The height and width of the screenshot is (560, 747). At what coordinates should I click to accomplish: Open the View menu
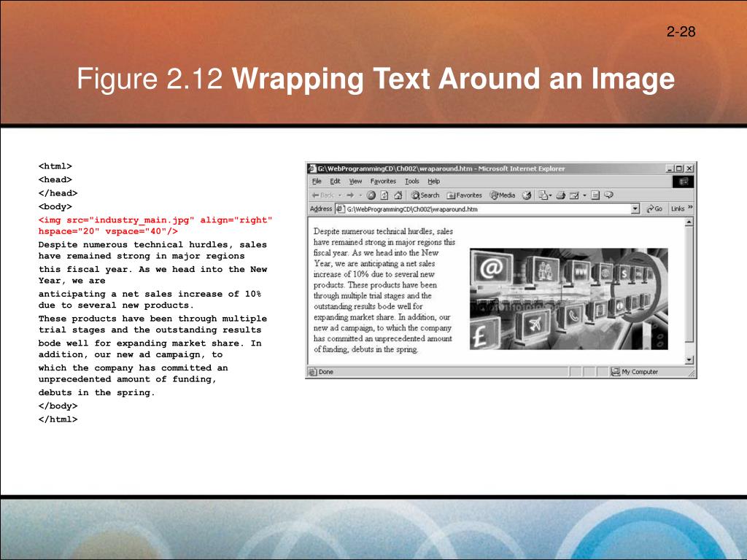click(355, 182)
